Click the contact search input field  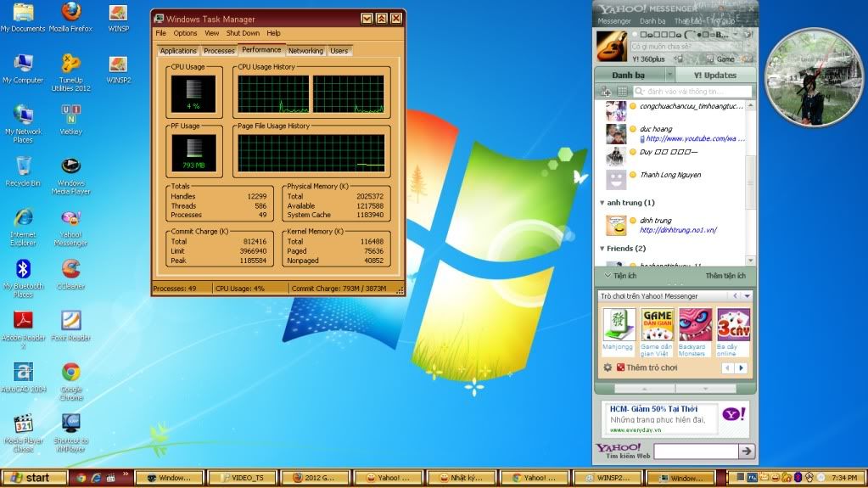point(692,92)
